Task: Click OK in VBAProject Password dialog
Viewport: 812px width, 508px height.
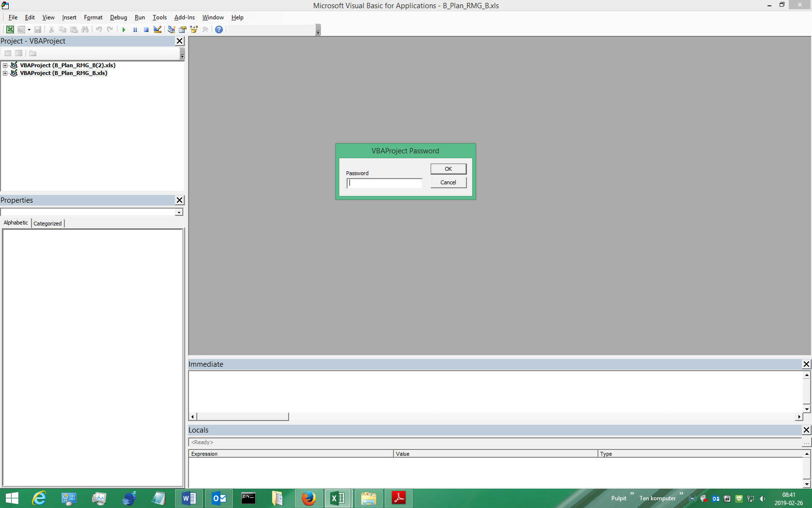Action: (x=448, y=169)
